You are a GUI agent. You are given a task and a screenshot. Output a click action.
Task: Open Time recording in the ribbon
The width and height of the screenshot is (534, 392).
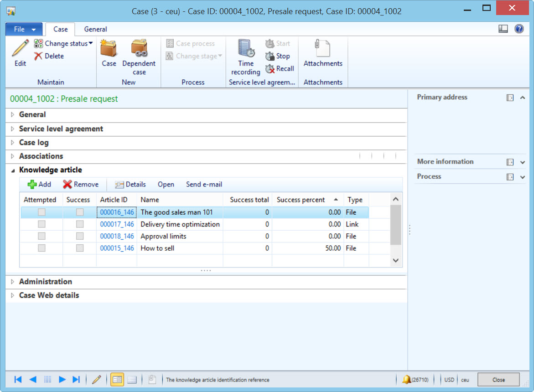(246, 48)
